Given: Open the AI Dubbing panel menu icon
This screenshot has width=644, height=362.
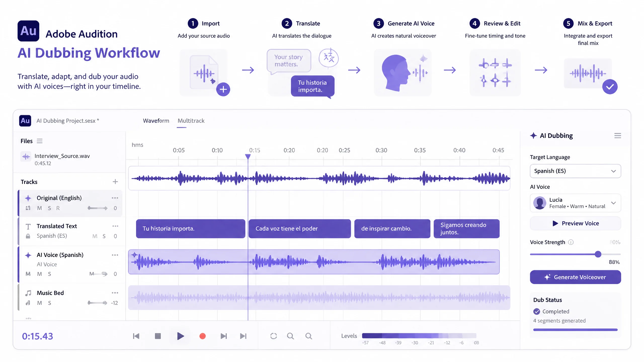Looking at the screenshot, I should 618,135.
